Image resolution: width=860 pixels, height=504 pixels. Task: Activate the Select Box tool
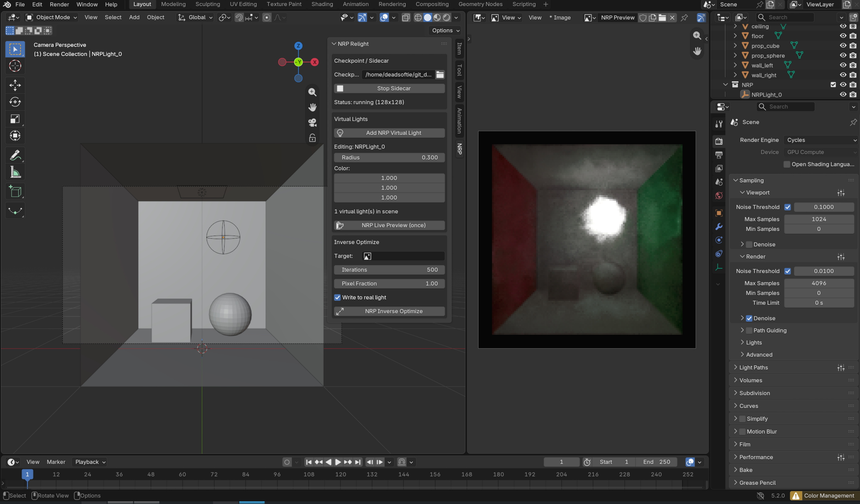[x=15, y=49]
